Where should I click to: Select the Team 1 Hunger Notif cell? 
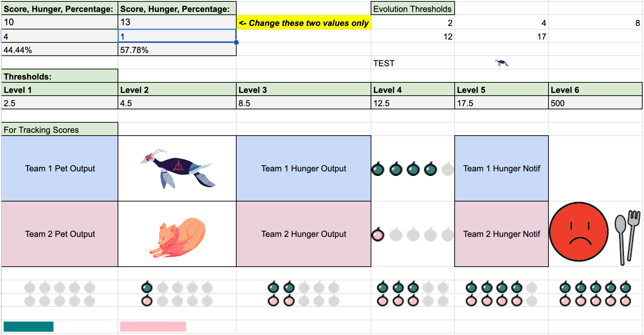point(502,169)
